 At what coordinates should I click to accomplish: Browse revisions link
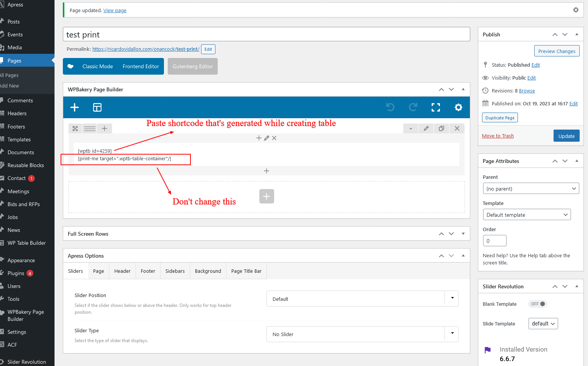pyautogui.click(x=527, y=91)
